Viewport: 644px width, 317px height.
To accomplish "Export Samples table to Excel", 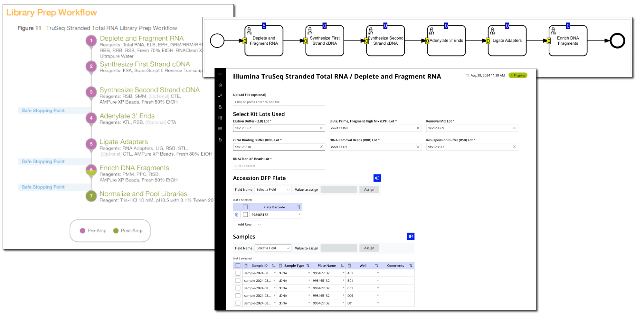I will coord(411,236).
